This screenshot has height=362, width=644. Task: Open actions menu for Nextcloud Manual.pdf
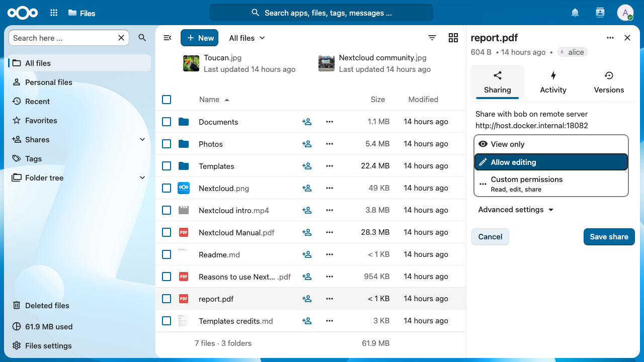point(330,232)
